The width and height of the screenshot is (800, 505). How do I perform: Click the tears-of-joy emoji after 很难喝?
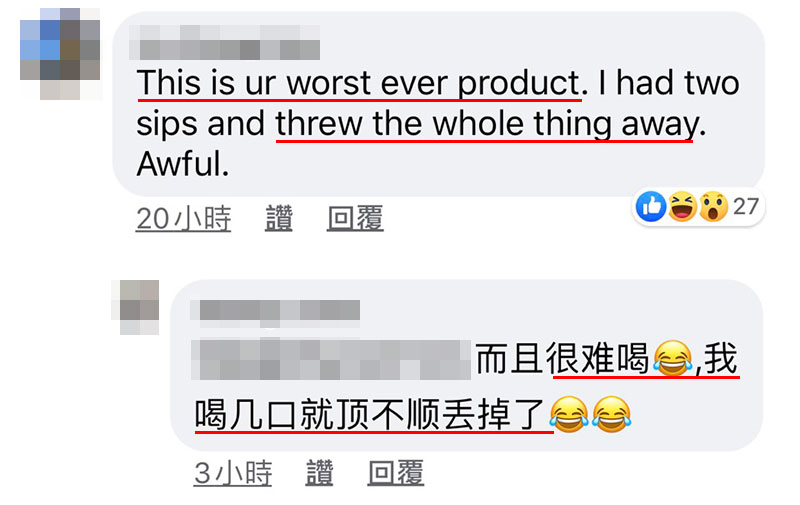tap(673, 359)
